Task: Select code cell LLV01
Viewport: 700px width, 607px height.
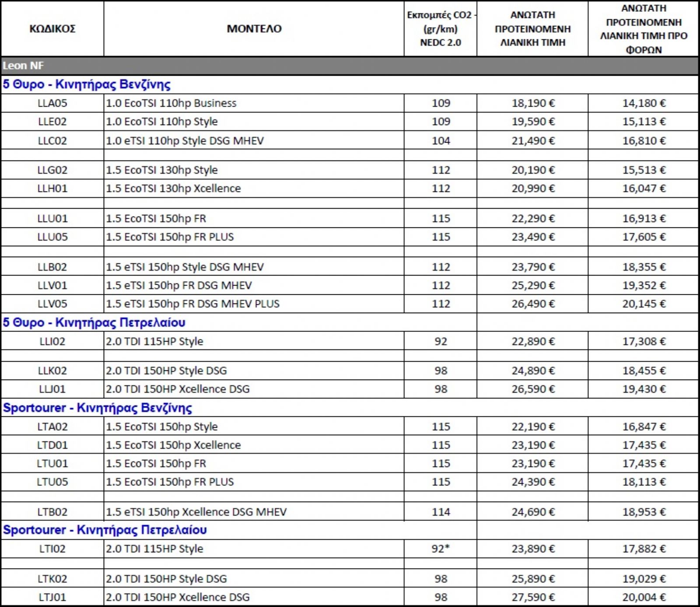Action: click(x=52, y=286)
